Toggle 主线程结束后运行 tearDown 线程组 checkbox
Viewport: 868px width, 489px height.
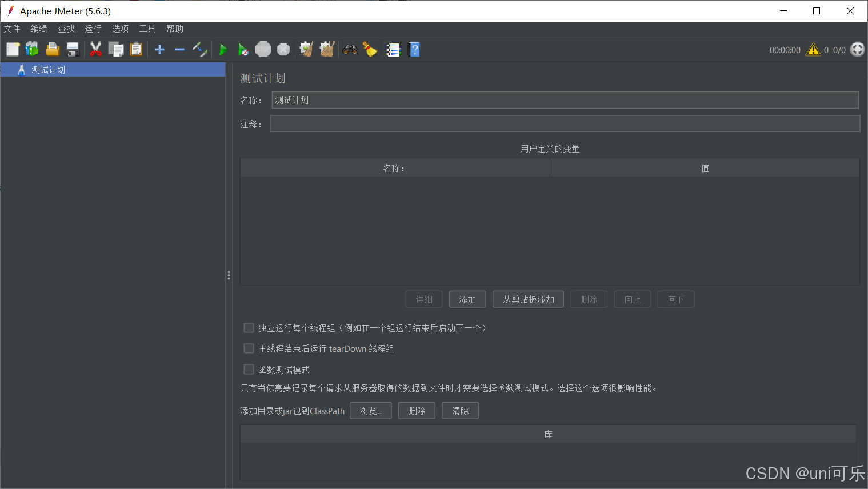249,348
